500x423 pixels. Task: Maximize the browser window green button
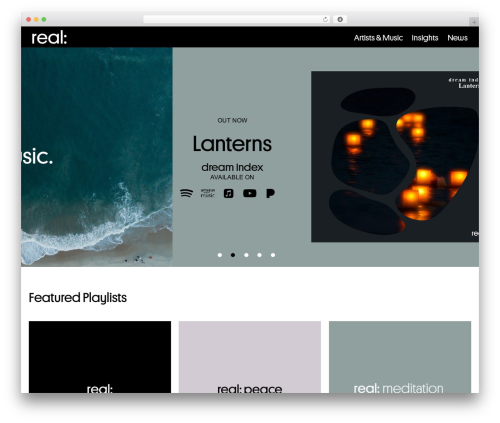pyautogui.click(x=44, y=19)
